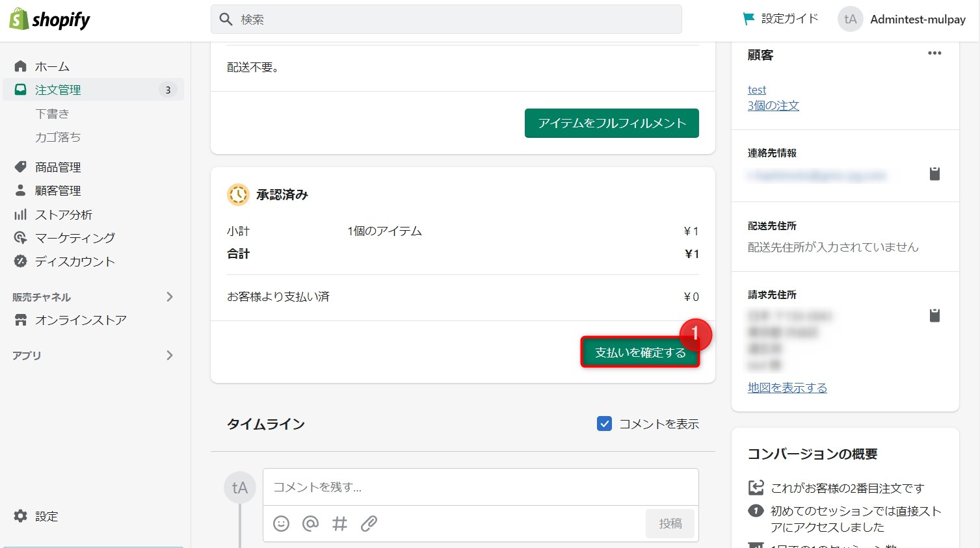
Task: Click the コメントを残す comment field
Action: coord(481,487)
